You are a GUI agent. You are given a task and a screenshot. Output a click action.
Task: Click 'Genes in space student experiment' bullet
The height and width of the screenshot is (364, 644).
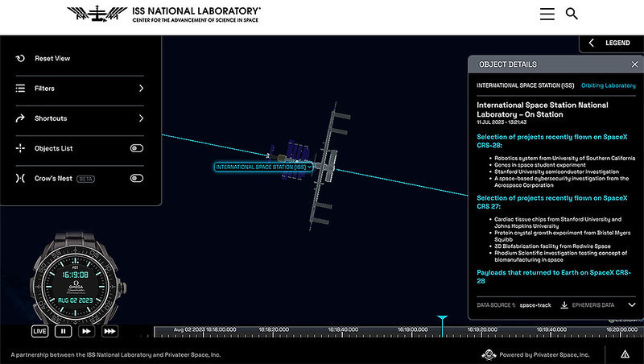540,165
